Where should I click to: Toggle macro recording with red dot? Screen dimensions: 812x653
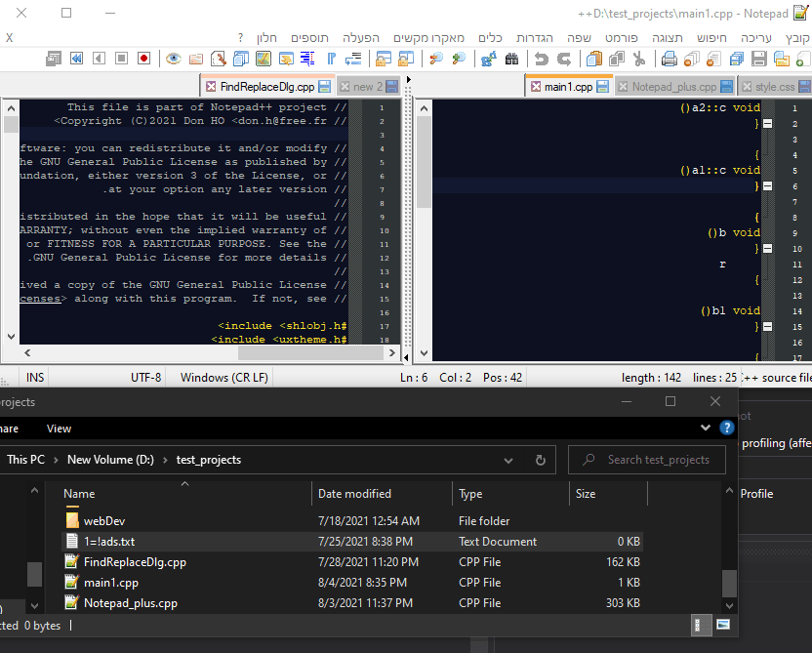point(144,59)
